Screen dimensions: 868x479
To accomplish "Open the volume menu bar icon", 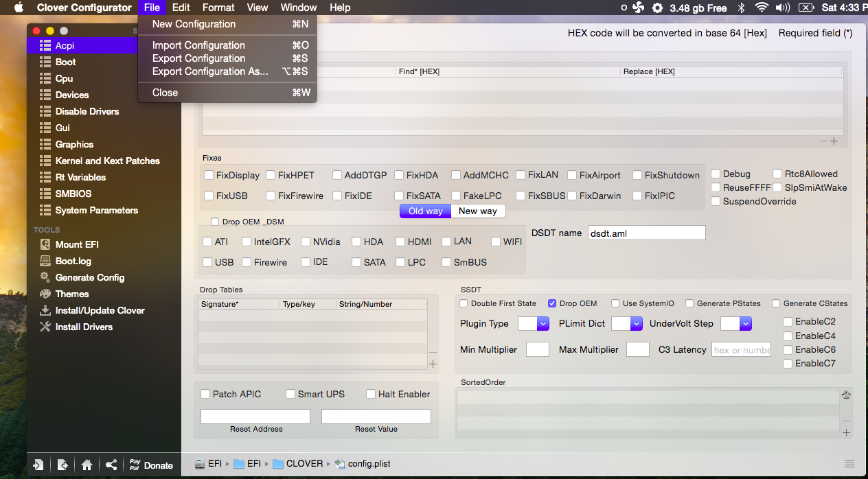I will point(783,8).
